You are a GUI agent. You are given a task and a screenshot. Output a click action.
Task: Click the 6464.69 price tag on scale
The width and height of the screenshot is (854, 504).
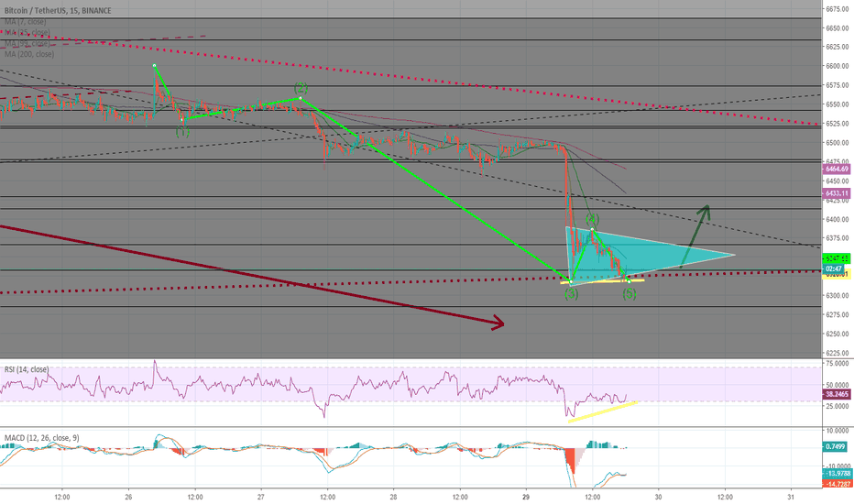tap(836, 170)
